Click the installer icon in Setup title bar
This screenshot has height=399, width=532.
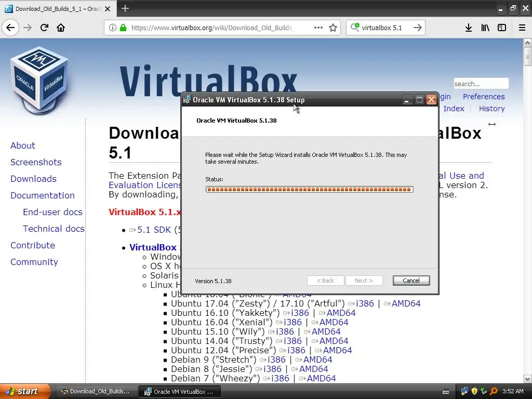click(187, 99)
